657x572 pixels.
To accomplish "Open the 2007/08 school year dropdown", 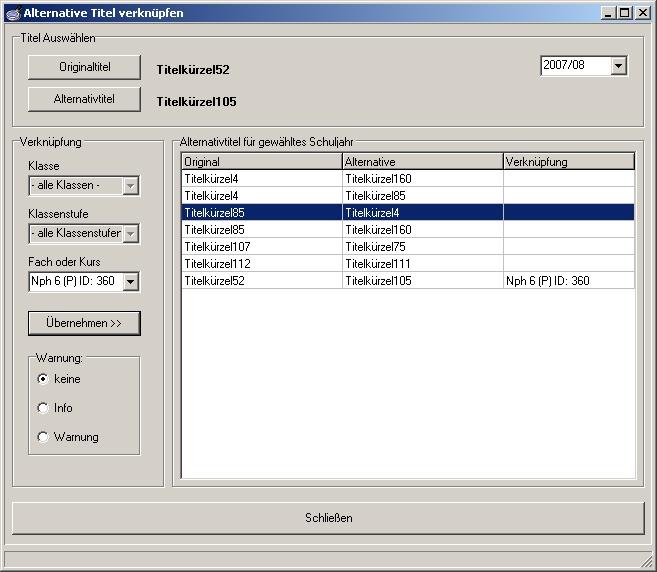I will click(x=618, y=66).
